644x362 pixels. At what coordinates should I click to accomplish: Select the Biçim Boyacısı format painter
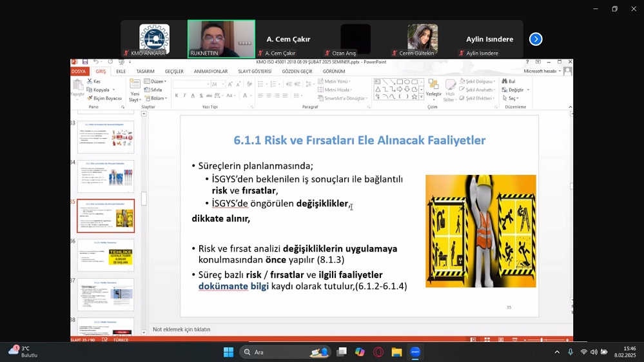coord(104,98)
